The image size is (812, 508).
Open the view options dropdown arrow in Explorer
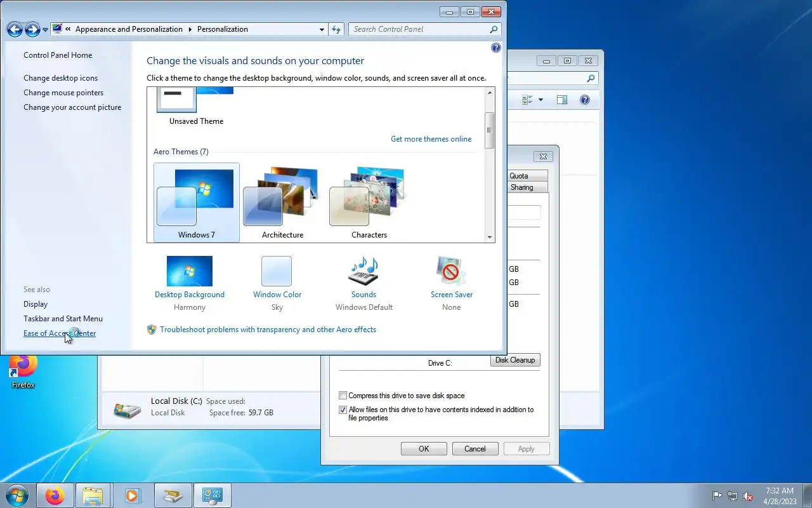(x=540, y=100)
